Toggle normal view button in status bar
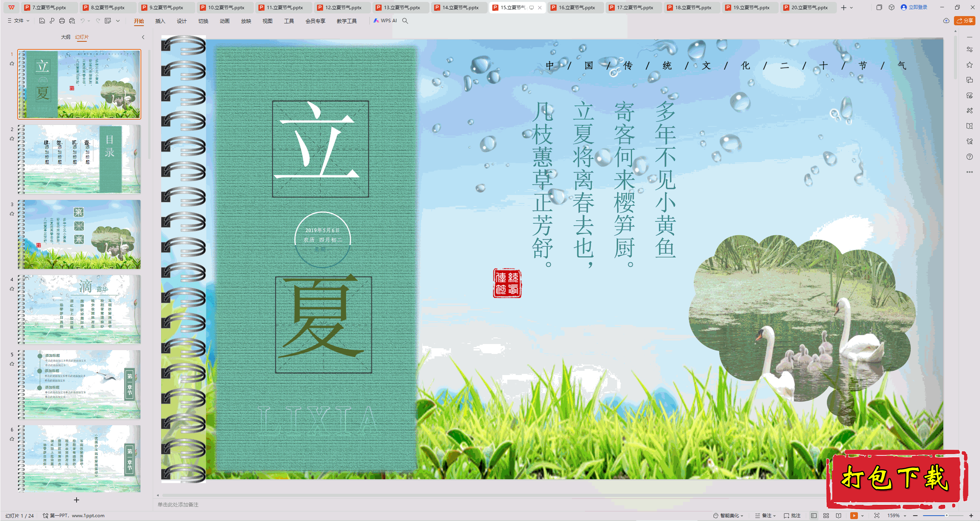 click(x=814, y=516)
